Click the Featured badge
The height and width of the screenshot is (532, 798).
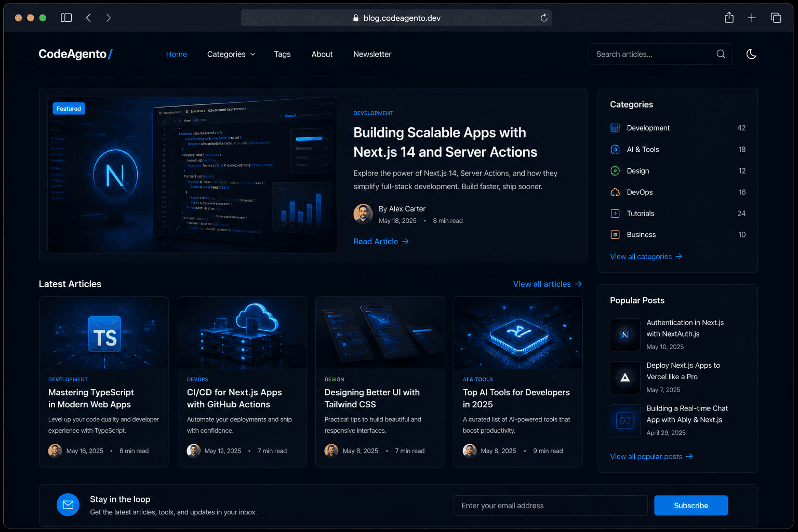click(x=69, y=109)
